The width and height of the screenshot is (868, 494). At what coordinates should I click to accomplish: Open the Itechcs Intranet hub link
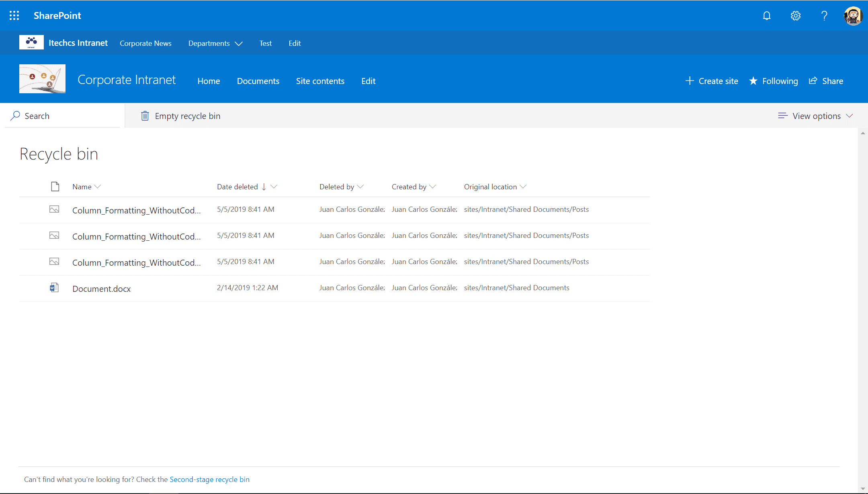click(78, 43)
